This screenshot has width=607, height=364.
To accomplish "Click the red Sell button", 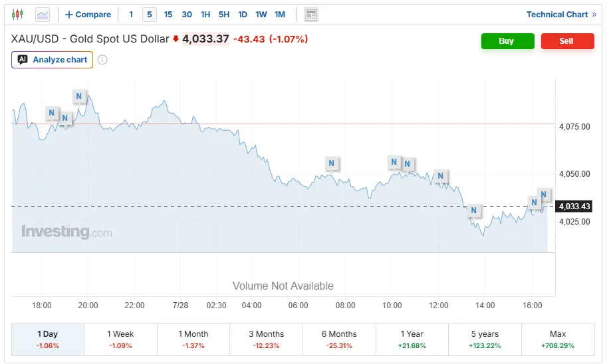I will [568, 41].
